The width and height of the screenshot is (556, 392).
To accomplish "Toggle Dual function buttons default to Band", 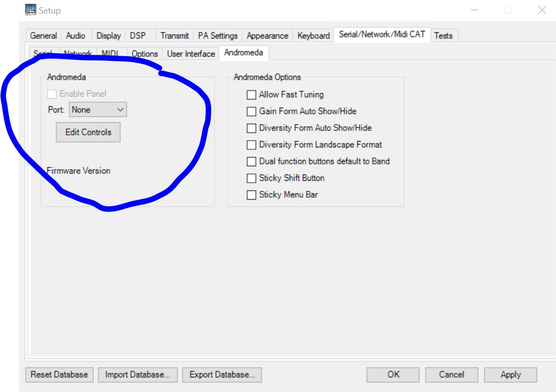I will [x=251, y=162].
